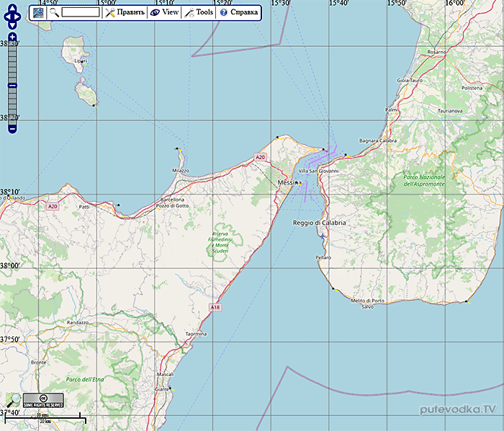Click the light marker at Lipari harbour
504x431 pixels.
point(83,63)
